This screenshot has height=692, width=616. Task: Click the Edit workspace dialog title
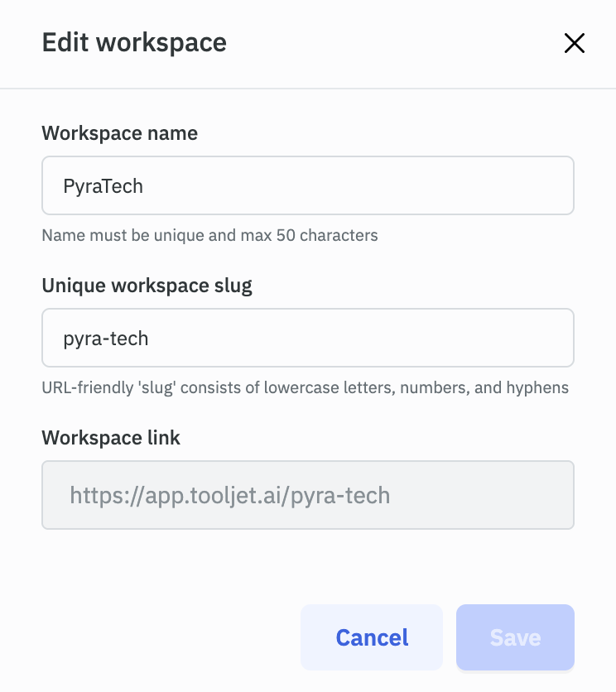point(134,42)
